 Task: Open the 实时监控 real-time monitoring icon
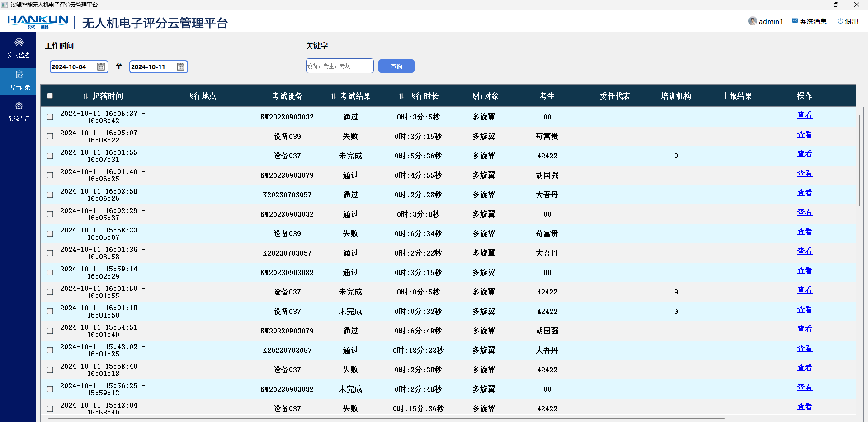click(x=19, y=43)
